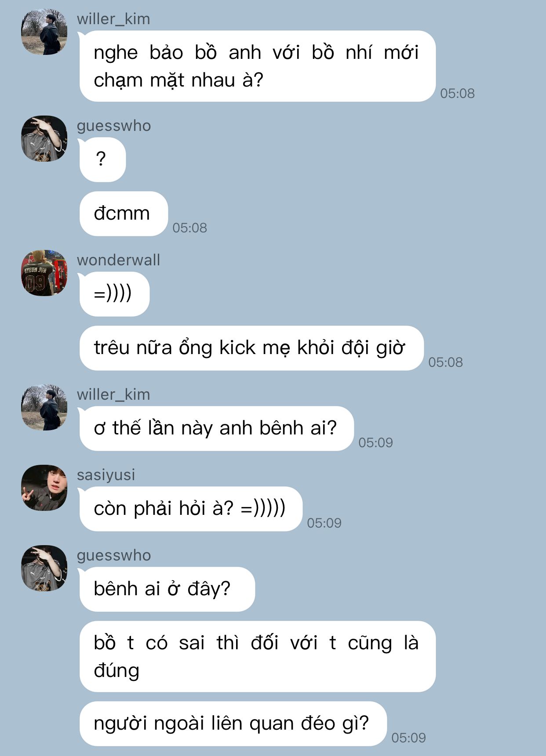Tap the "?" message bubble

(x=102, y=159)
